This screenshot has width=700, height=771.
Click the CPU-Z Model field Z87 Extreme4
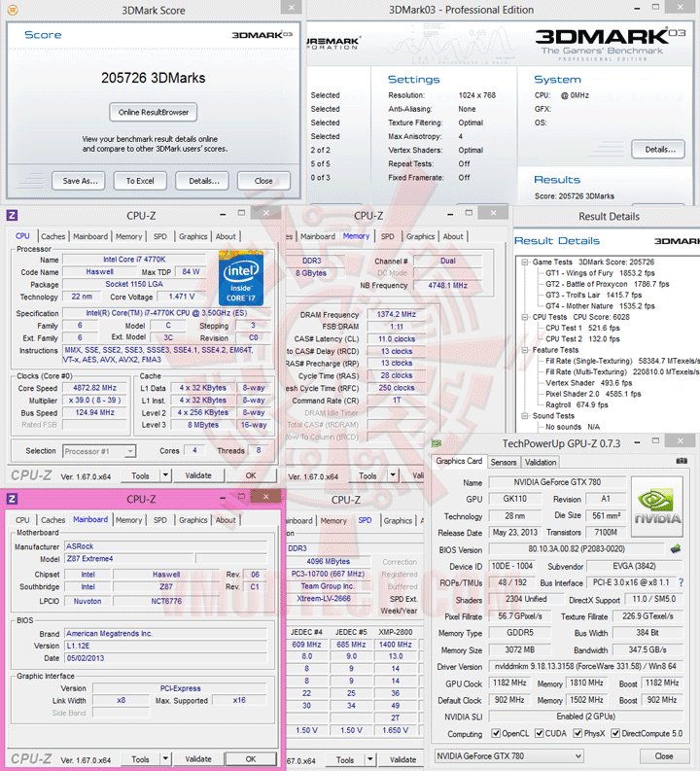(129, 559)
